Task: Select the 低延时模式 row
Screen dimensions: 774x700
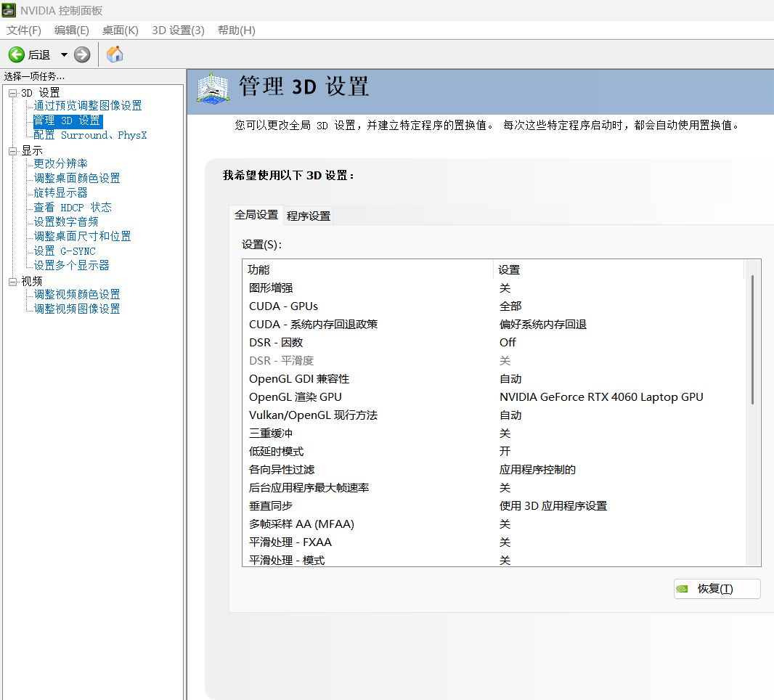Action: pos(494,451)
